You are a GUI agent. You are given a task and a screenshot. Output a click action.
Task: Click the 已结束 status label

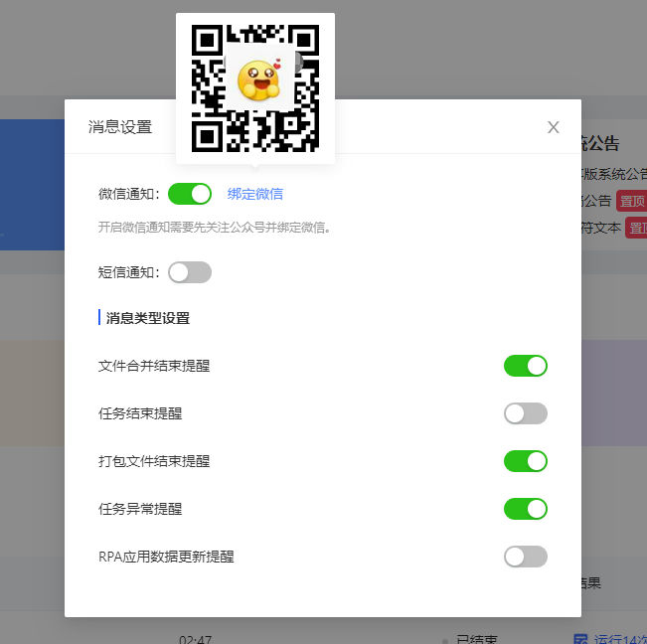coord(477,639)
